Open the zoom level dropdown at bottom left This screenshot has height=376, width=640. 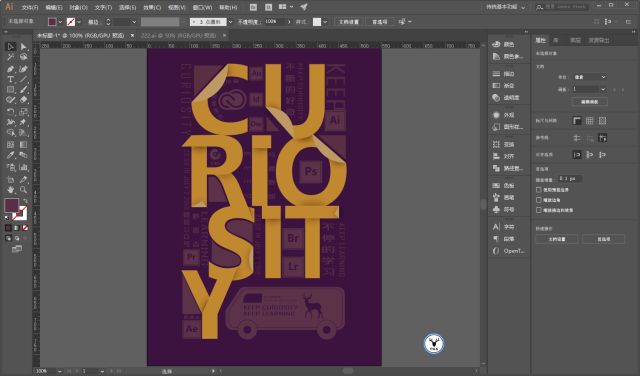click(60, 371)
